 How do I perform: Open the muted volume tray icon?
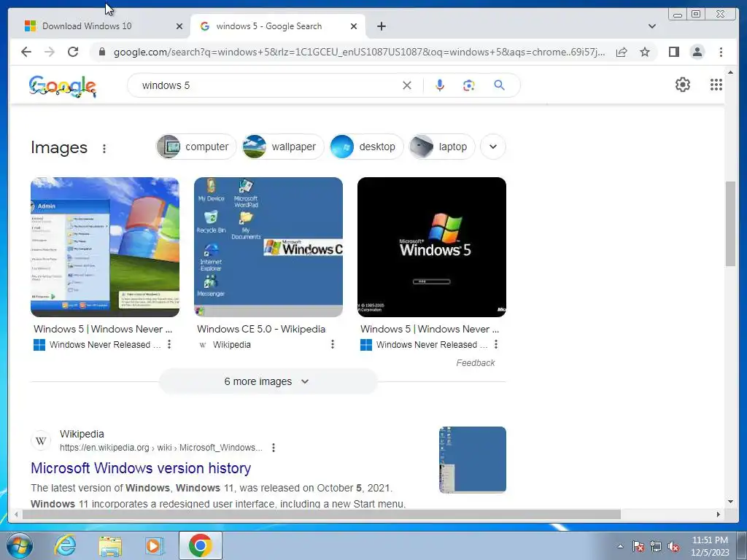tap(673, 546)
